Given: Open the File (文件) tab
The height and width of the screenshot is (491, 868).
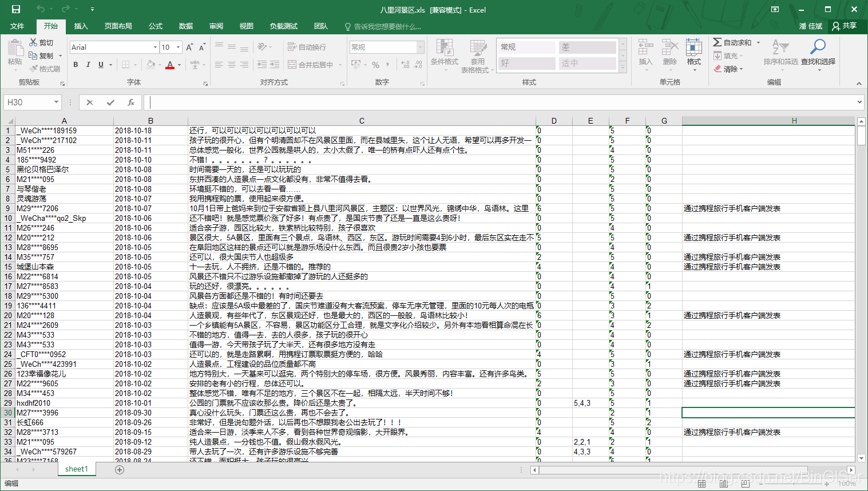Looking at the screenshot, I should click(x=17, y=26).
